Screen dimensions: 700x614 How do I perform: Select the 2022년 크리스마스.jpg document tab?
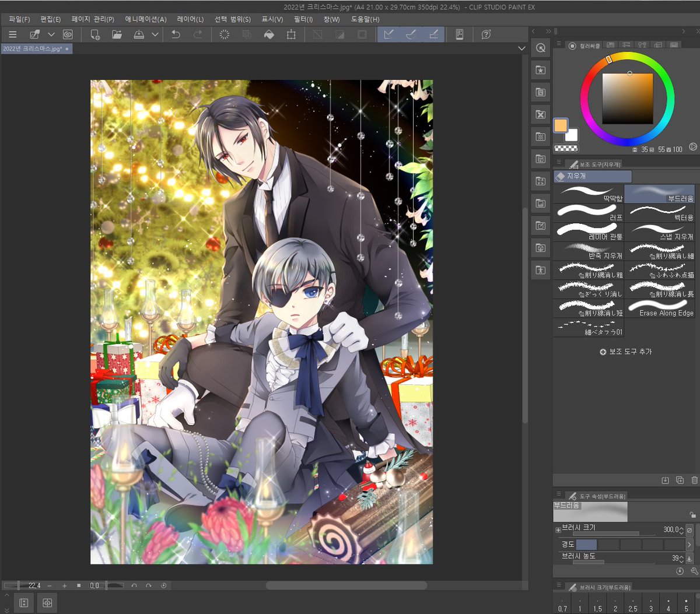(36, 49)
